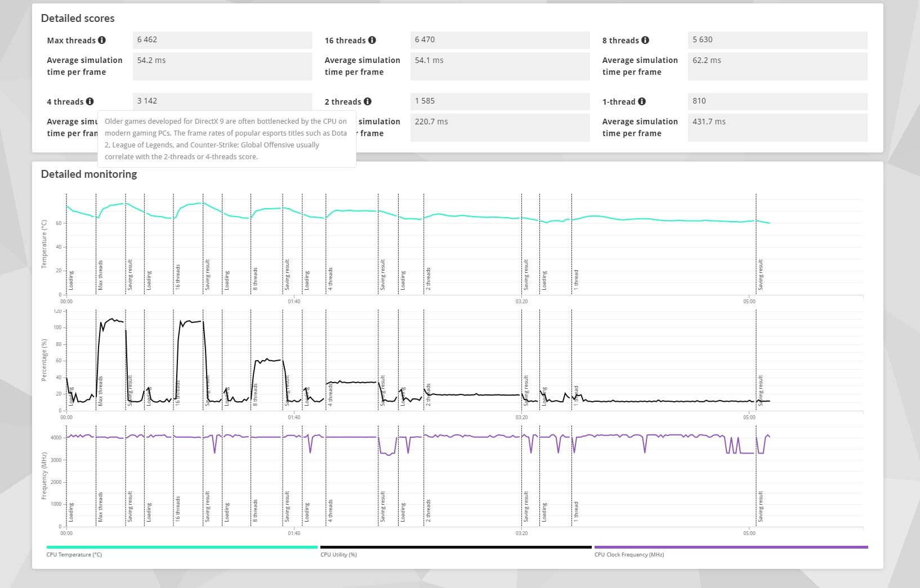Screen dimensions: 920x588
Task: Click the info icon next to 1-thread
Action: (x=642, y=101)
